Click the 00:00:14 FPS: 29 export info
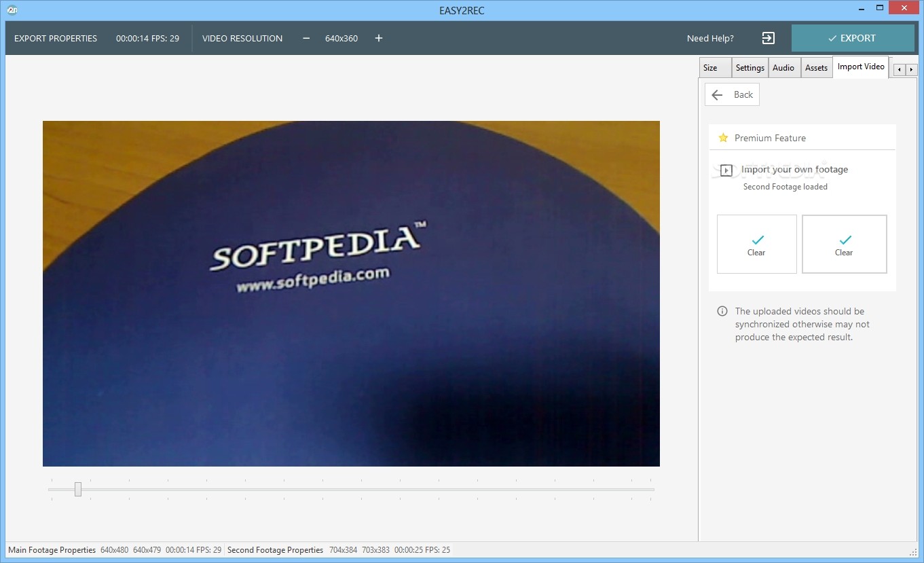The image size is (924, 563). click(x=147, y=38)
